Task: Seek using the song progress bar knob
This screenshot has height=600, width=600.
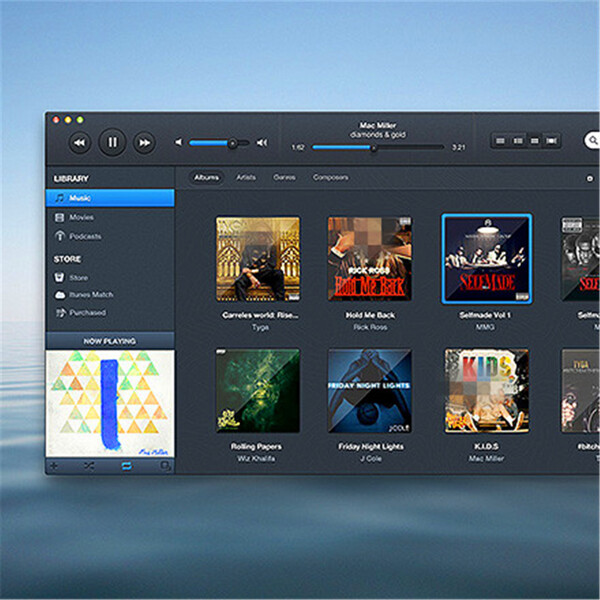Action: pos(373,148)
